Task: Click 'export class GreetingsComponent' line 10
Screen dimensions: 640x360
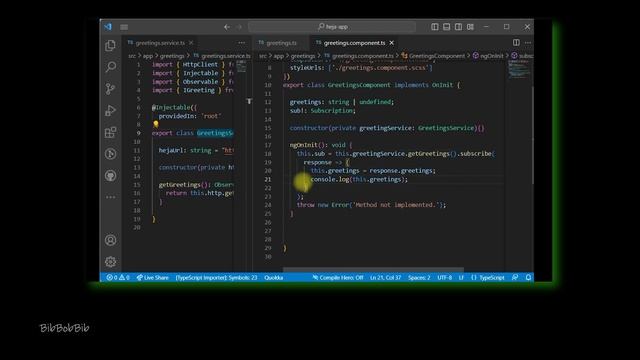Action: 371,85
